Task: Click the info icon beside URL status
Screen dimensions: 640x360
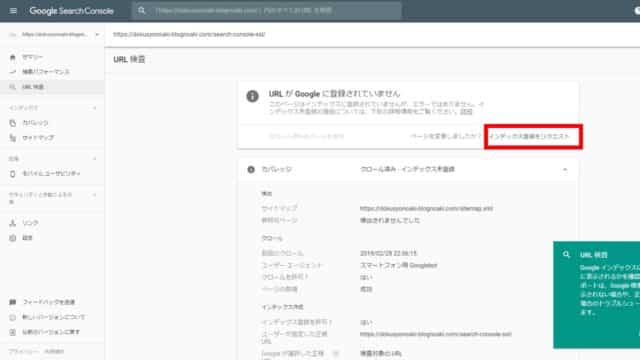Action: (x=252, y=96)
